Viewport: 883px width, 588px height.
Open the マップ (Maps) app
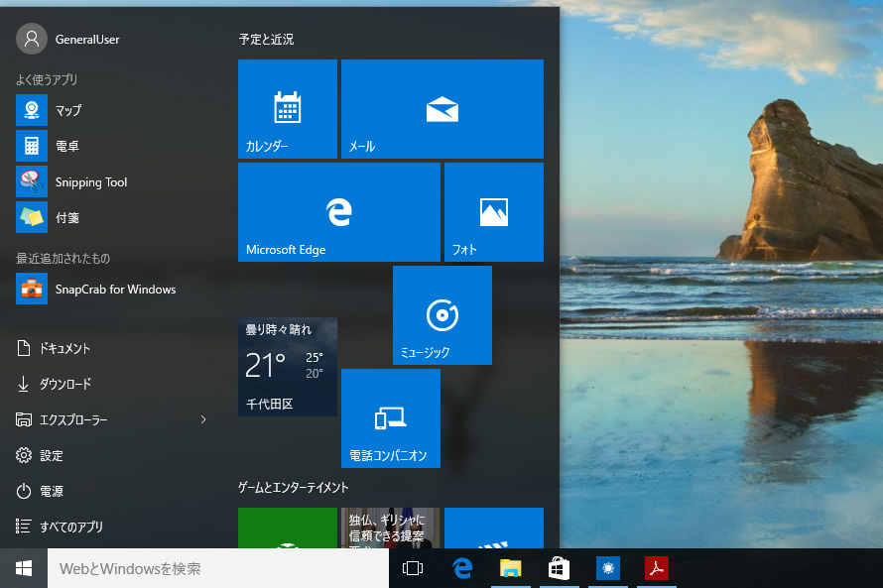[113, 110]
